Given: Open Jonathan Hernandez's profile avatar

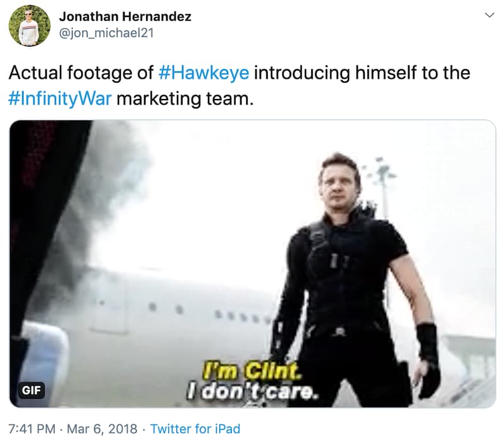Looking at the screenshot, I should 29,26.
